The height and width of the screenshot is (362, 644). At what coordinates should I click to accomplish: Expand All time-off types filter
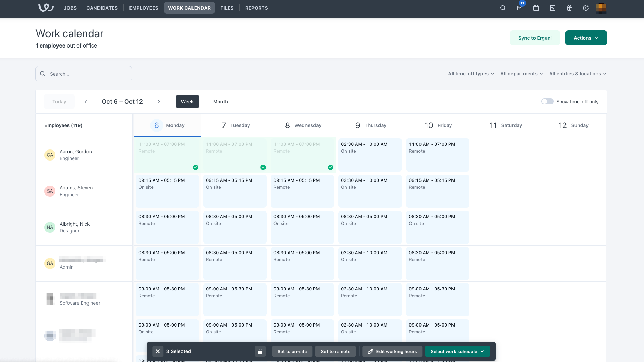[x=471, y=74]
